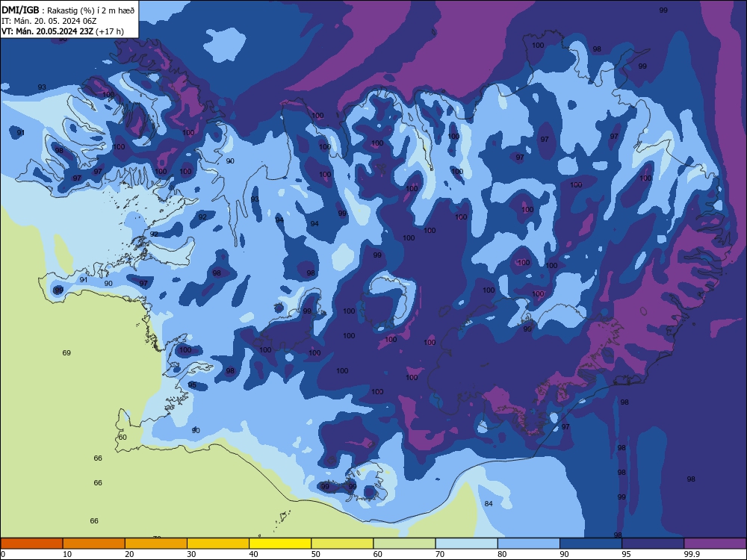The width and height of the screenshot is (747, 560).
Task: Click the '40' legend scale label
Action: coord(253,554)
